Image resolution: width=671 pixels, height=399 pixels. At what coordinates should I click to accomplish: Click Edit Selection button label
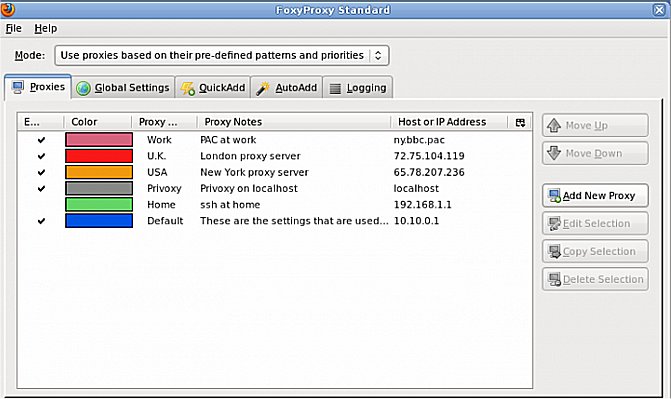(596, 223)
